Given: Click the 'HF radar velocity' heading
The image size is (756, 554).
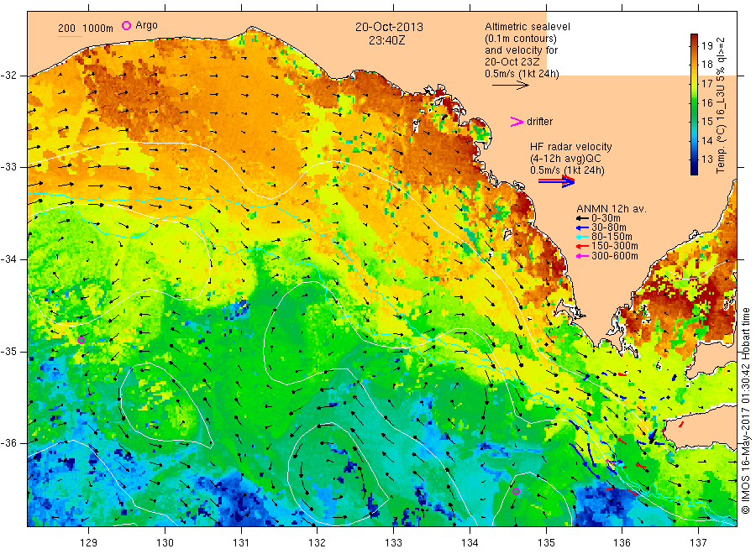Looking at the screenshot, I should [571, 147].
